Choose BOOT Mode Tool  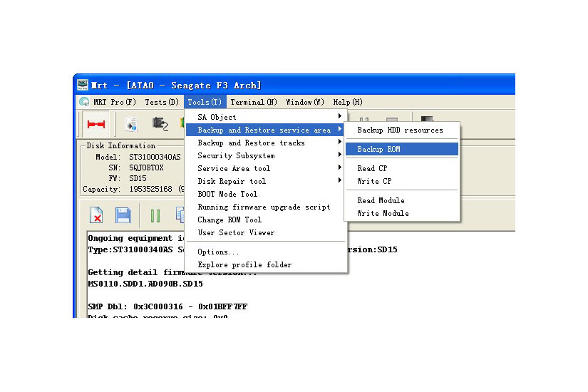point(264,194)
